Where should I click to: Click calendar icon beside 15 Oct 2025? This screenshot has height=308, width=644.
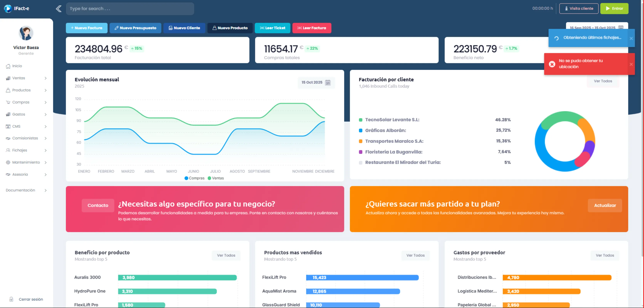tap(328, 82)
